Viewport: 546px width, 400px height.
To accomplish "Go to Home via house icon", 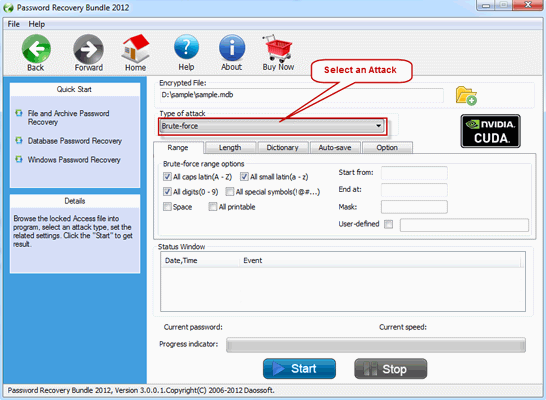I will point(135,48).
